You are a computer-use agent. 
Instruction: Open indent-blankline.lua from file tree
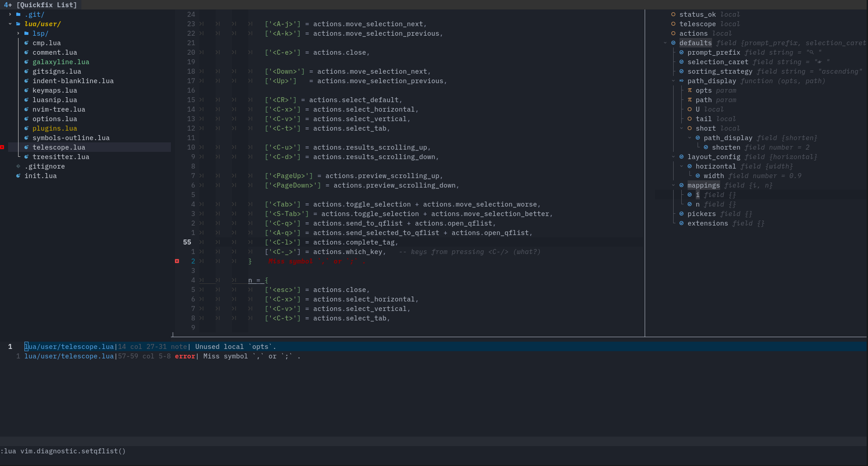pos(73,81)
